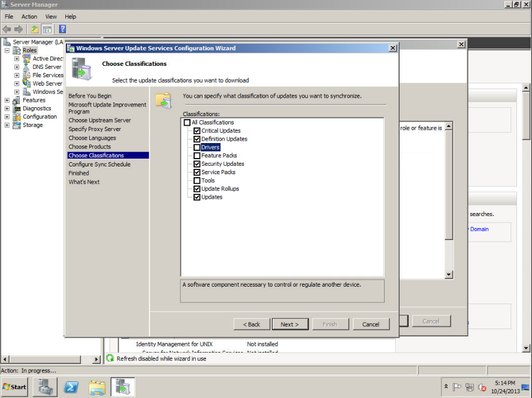Screen dimensions: 532x398
Task: Expand the Features tree node
Action: (x=7, y=100)
